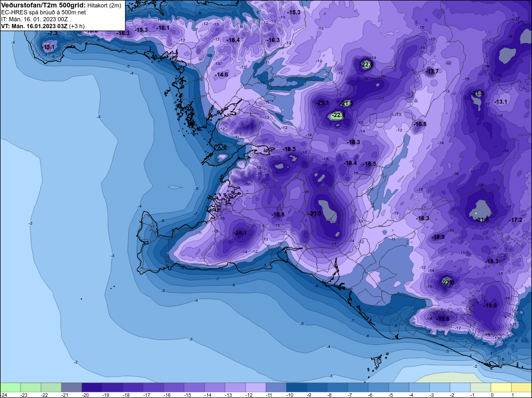Select the -19.8 temperature label
This screenshot has width=532, height=398.
443,319
